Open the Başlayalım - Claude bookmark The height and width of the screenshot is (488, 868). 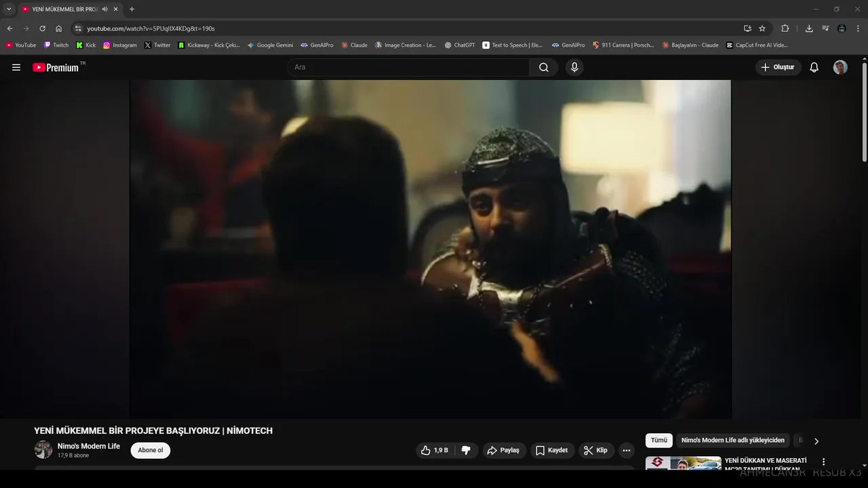pyautogui.click(x=690, y=45)
